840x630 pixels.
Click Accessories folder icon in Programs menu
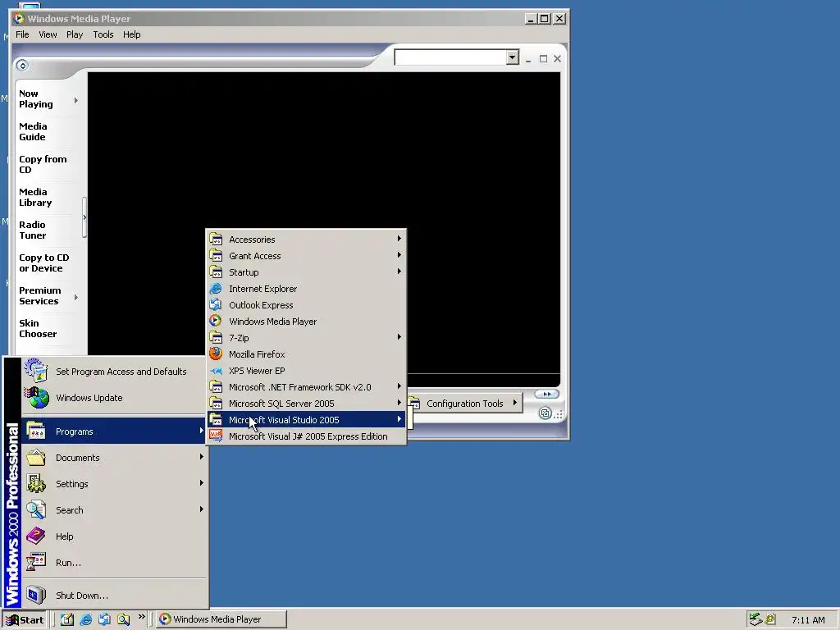pyautogui.click(x=216, y=239)
